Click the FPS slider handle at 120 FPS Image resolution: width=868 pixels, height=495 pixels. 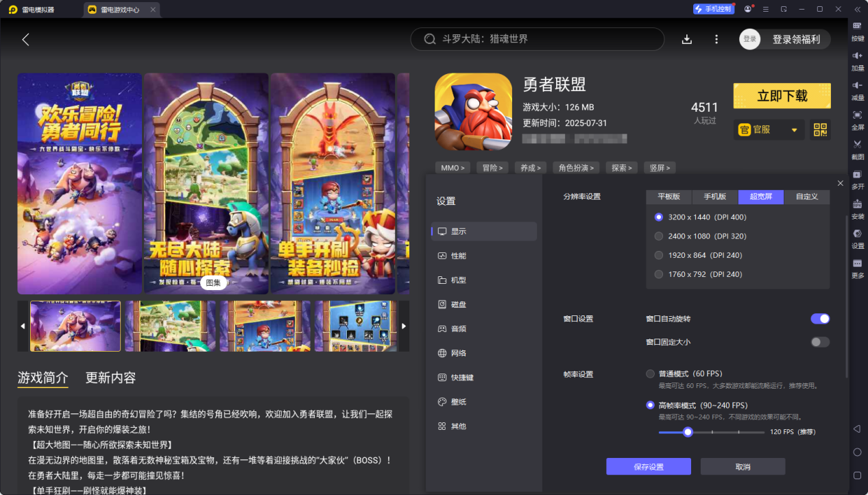pos(688,432)
